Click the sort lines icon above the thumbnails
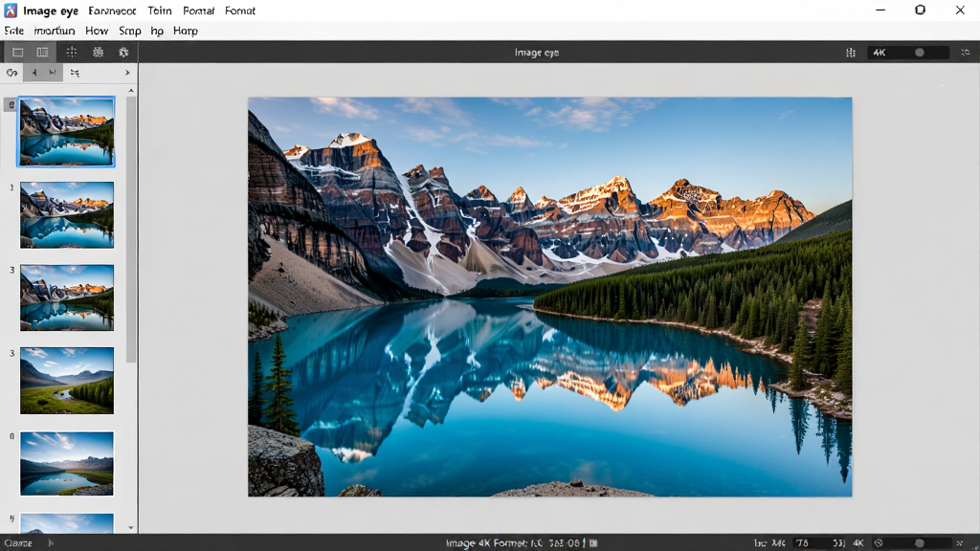This screenshot has height=551, width=980. click(x=75, y=73)
